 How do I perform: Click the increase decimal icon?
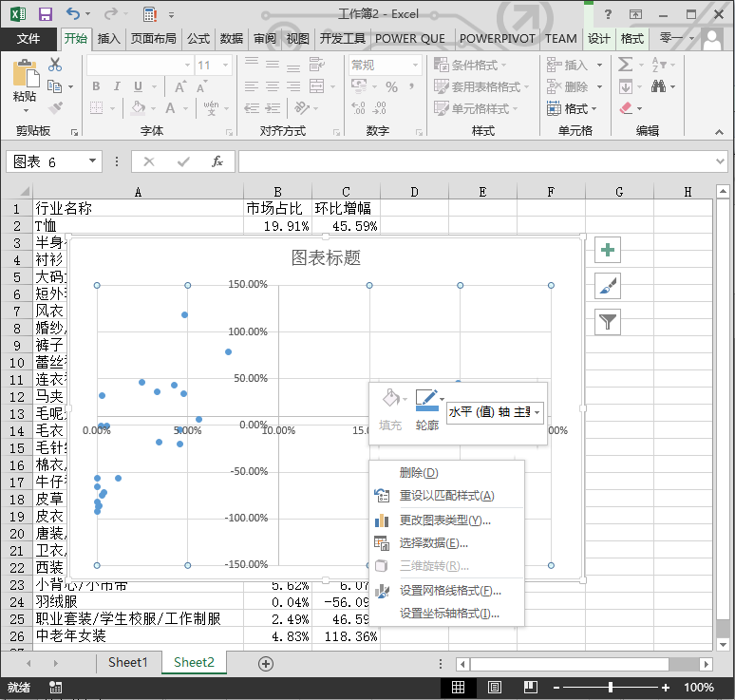pyautogui.click(x=359, y=108)
